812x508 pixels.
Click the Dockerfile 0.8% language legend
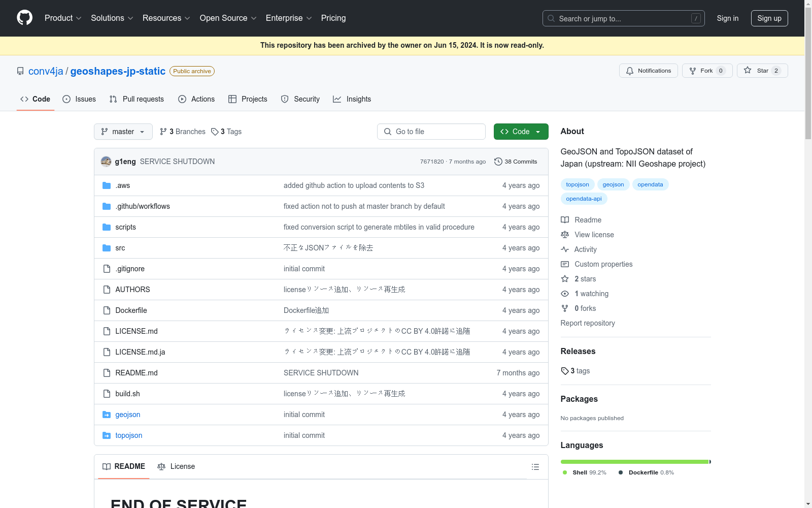(647, 472)
